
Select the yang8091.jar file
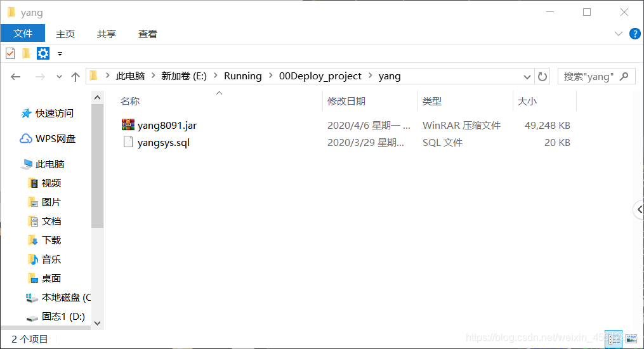tap(167, 125)
